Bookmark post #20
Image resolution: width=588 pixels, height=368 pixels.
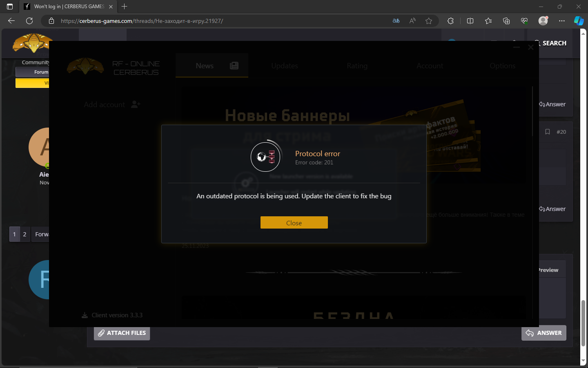548,132
